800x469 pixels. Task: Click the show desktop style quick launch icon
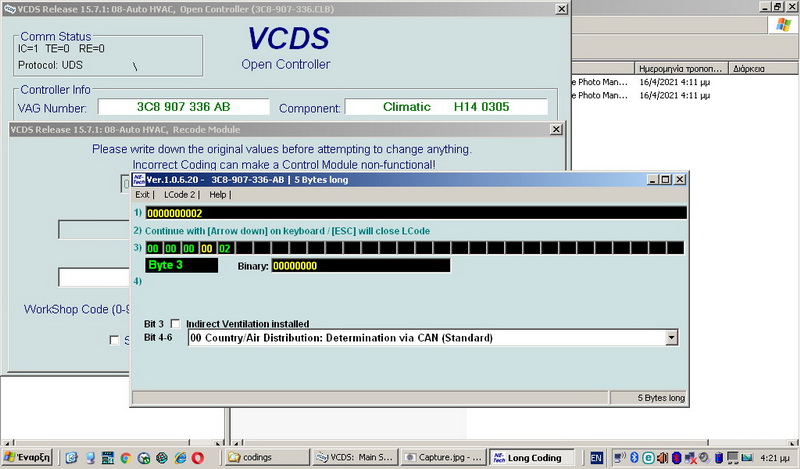(x=90, y=458)
